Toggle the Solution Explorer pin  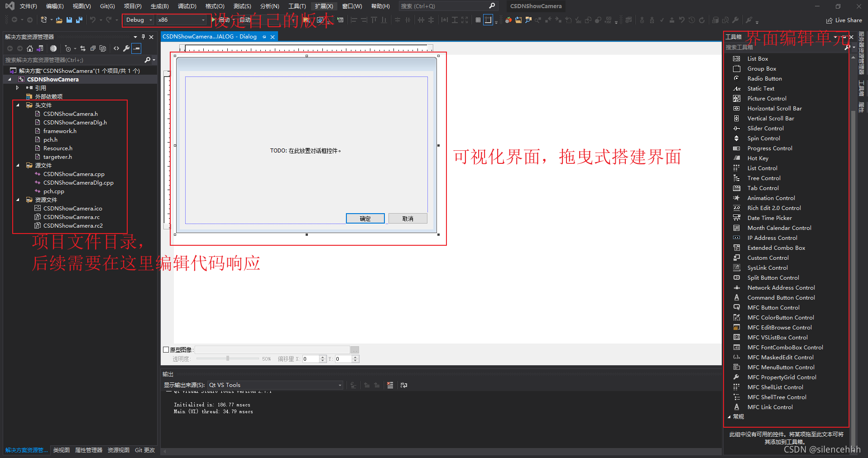click(142, 37)
